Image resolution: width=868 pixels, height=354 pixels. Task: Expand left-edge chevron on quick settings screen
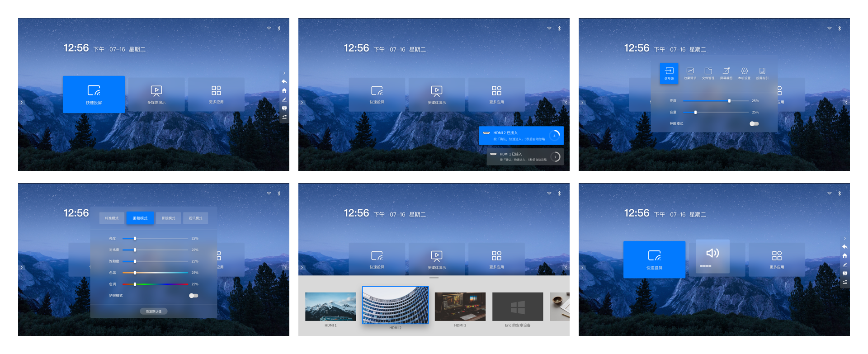pos(582,103)
